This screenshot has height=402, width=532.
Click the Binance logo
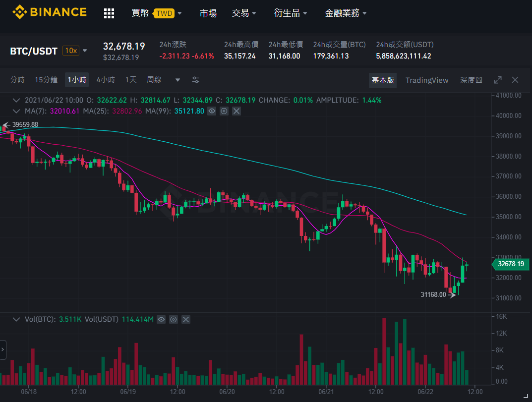[50, 12]
